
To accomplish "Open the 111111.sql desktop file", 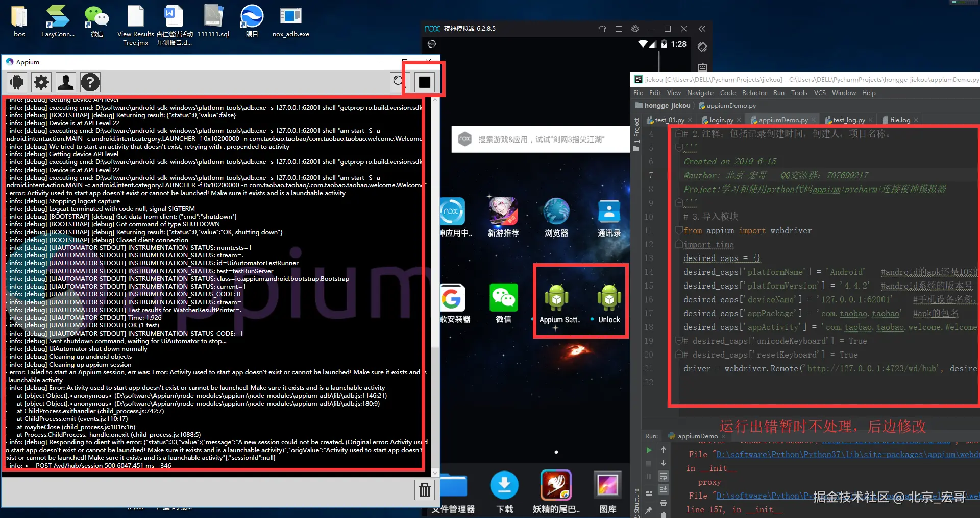I will tap(213, 22).
